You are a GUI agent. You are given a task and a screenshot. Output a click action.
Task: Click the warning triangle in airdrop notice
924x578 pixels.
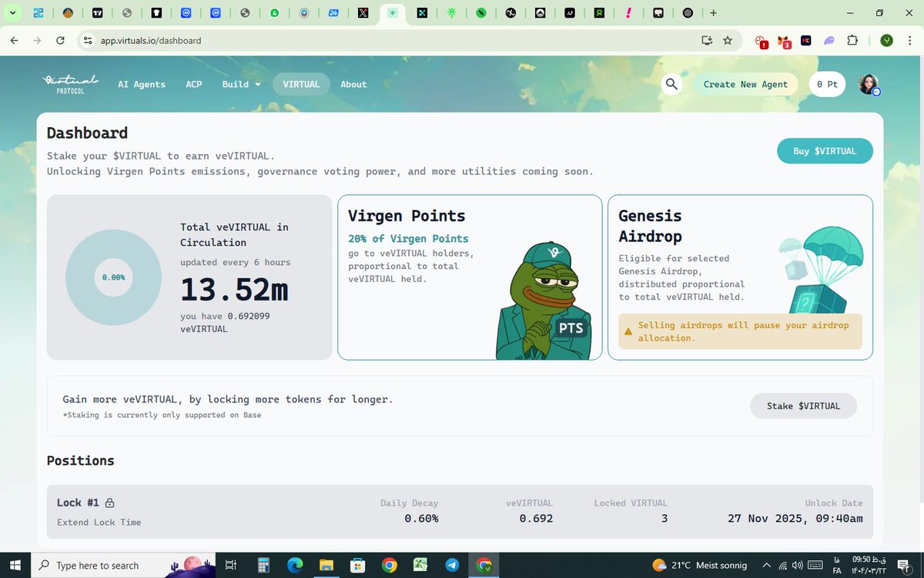(x=628, y=332)
